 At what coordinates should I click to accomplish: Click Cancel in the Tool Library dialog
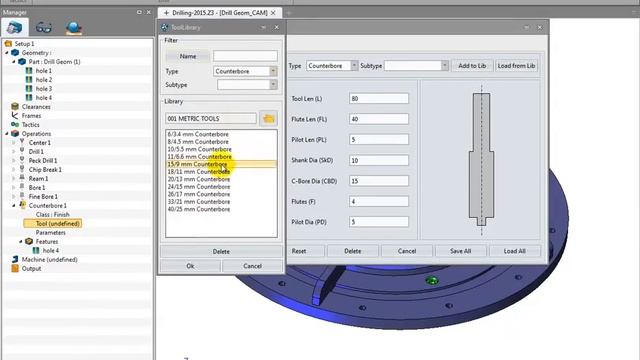[252, 266]
